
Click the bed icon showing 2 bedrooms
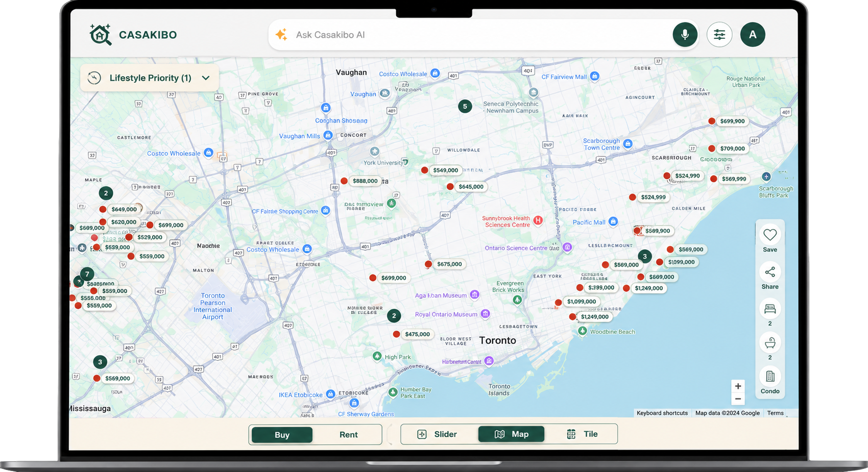pos(770,309)
